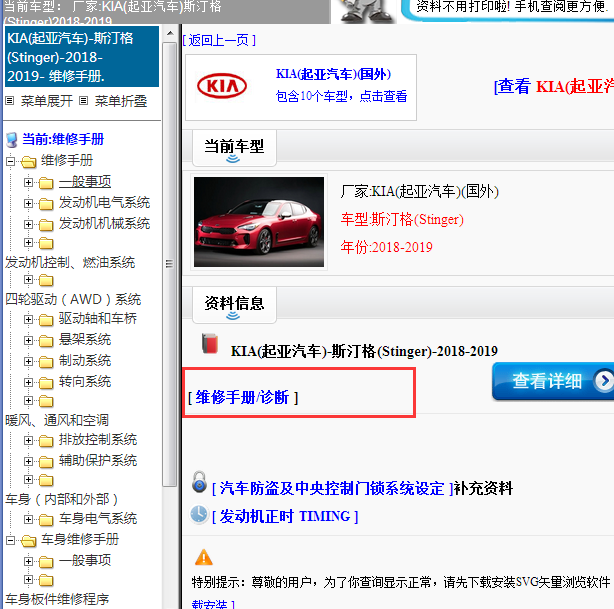The width and height of the screenshot is (614, 609).
Task: Click the blue KIA Stinger manual title header
Action: 82,56
